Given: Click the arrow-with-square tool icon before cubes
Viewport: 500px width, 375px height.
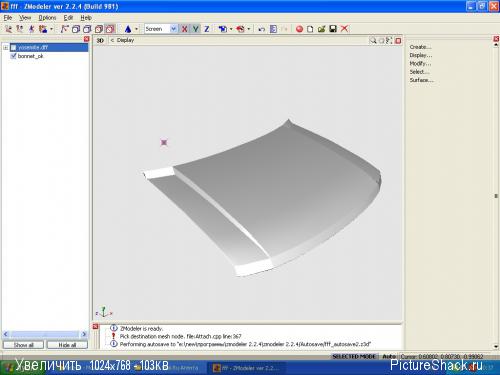Looking at the screenshot, I should (x=64, y=29).
